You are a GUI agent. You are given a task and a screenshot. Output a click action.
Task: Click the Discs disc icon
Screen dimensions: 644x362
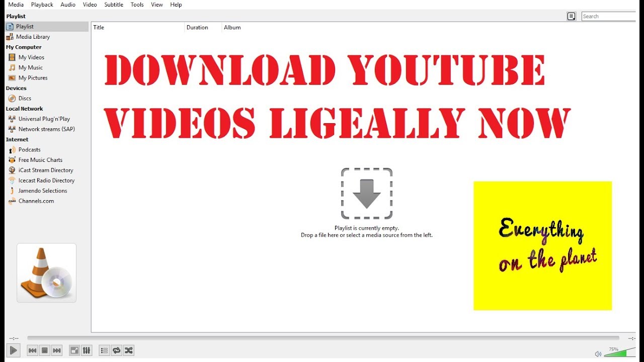pos(12,99)
